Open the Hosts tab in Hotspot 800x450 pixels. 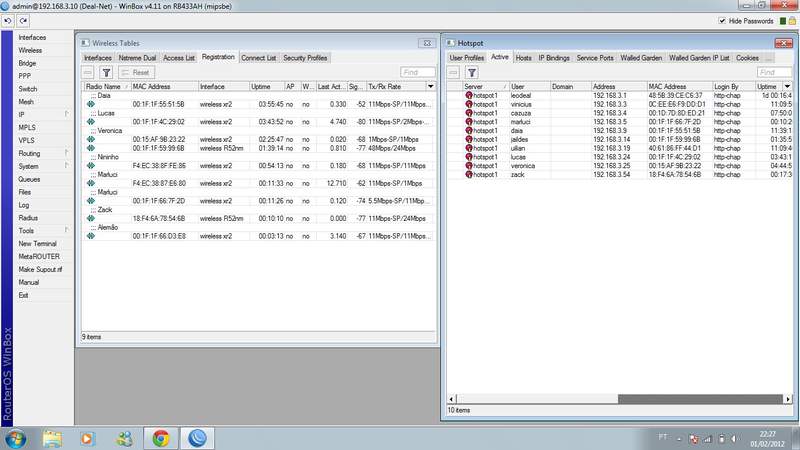tap(523, 58)
